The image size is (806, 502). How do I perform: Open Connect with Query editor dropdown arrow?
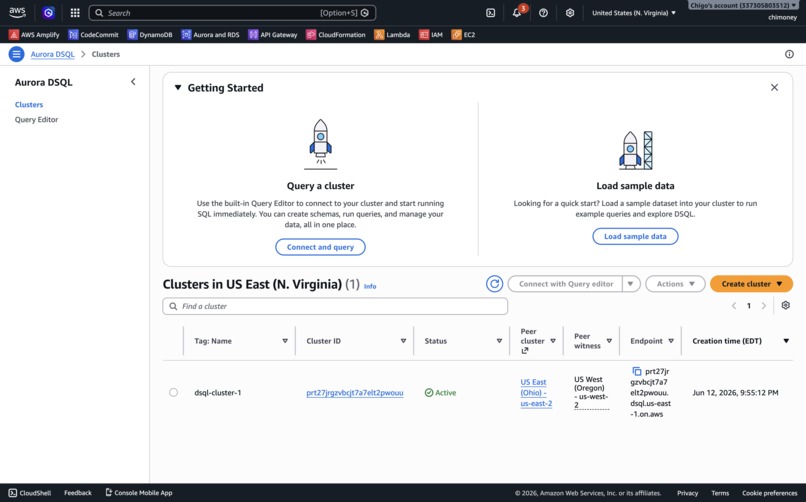(x=631, y=284)
